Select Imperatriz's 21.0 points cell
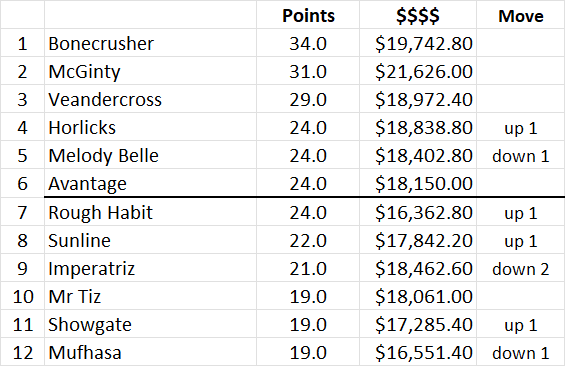The width and height of the screenshot is (565, 366). (308, 268)
